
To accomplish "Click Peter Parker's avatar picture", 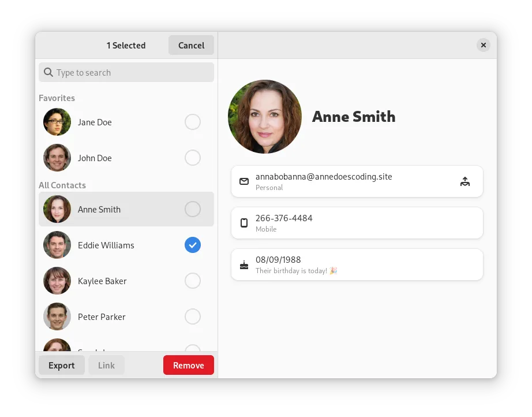I will point(57,317).
